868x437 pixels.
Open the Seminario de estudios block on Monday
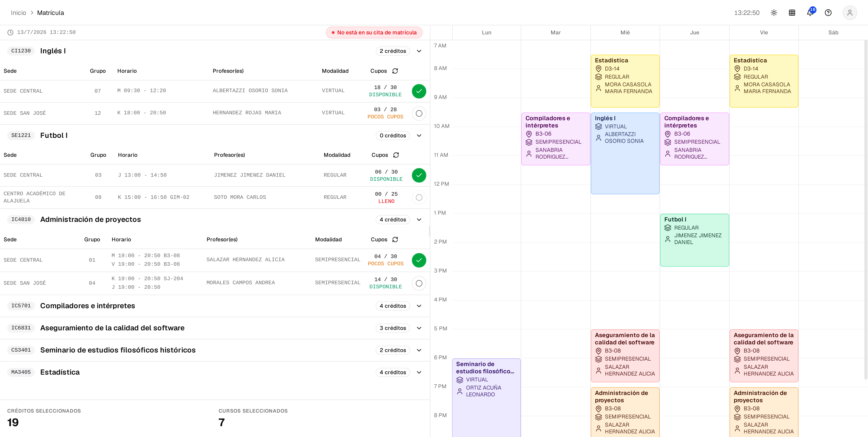pos(487,398)
